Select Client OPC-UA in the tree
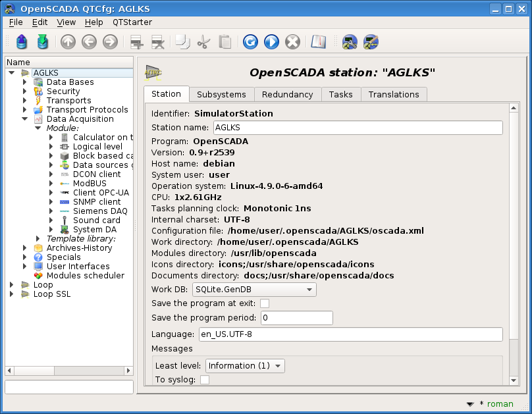532x414 pixels. [x=101, y=193]
